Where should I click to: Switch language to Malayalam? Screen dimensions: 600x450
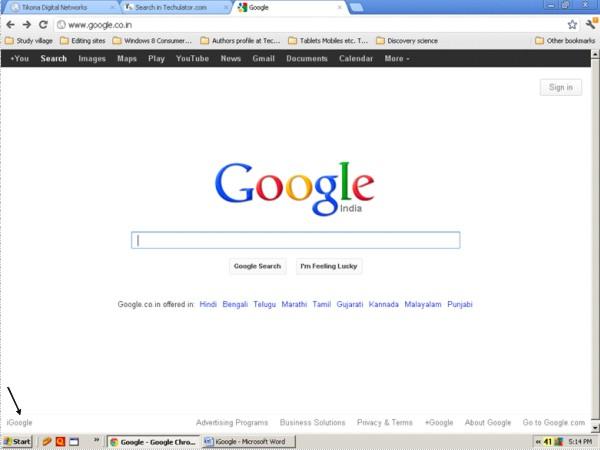click(x=423, y=304)
